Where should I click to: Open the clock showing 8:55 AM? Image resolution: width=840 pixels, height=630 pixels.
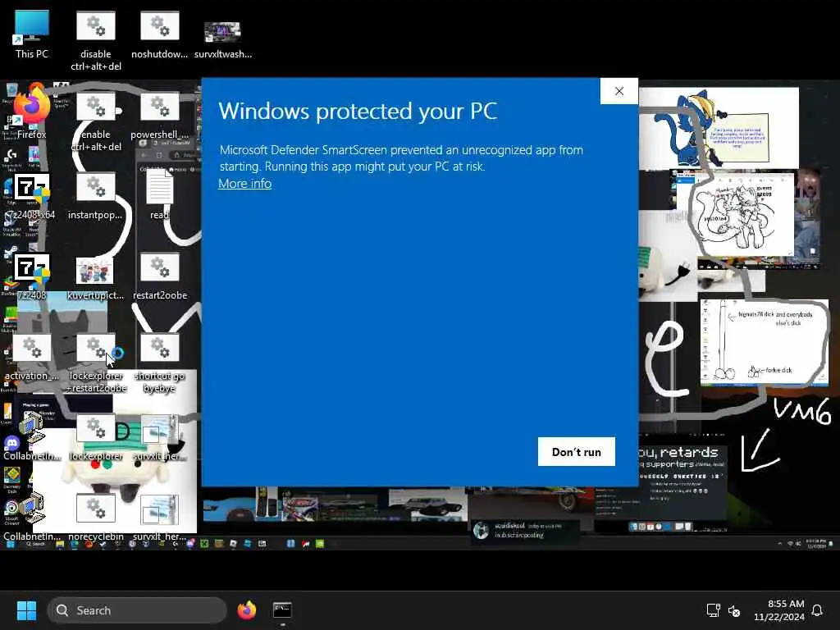(x=779, y=610)
